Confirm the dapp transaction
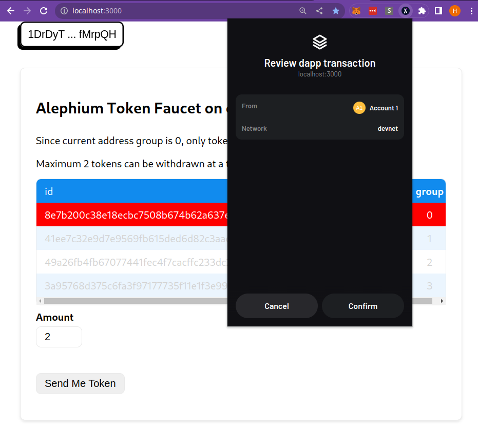478x448 pixels. pyautogui.click(x=363, y=306)
